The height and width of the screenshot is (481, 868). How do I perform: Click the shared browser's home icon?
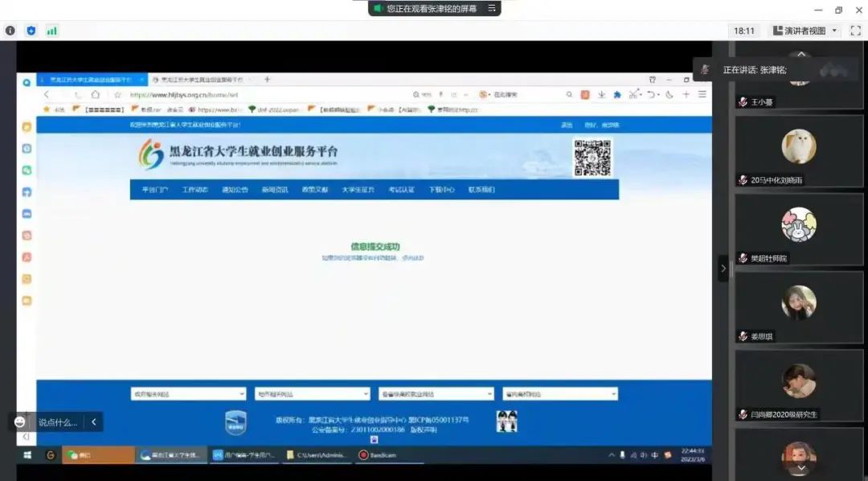[x=95, y=95]
